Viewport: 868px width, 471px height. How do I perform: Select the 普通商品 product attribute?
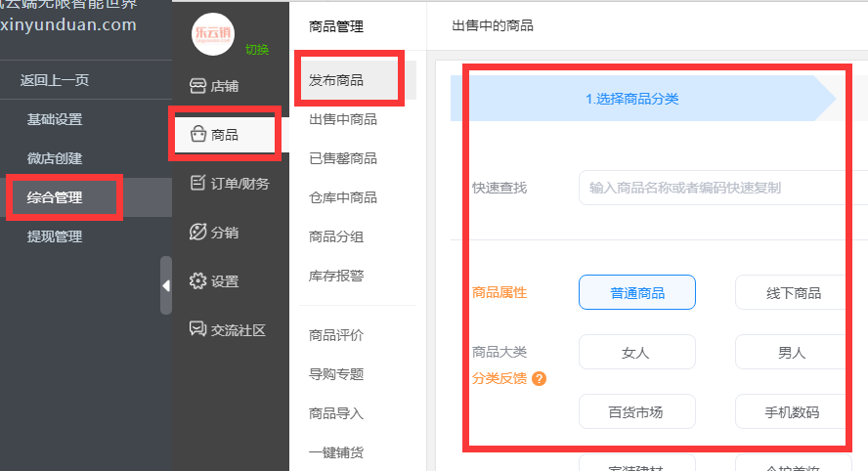pyautogui.click(x=636, y=293)
